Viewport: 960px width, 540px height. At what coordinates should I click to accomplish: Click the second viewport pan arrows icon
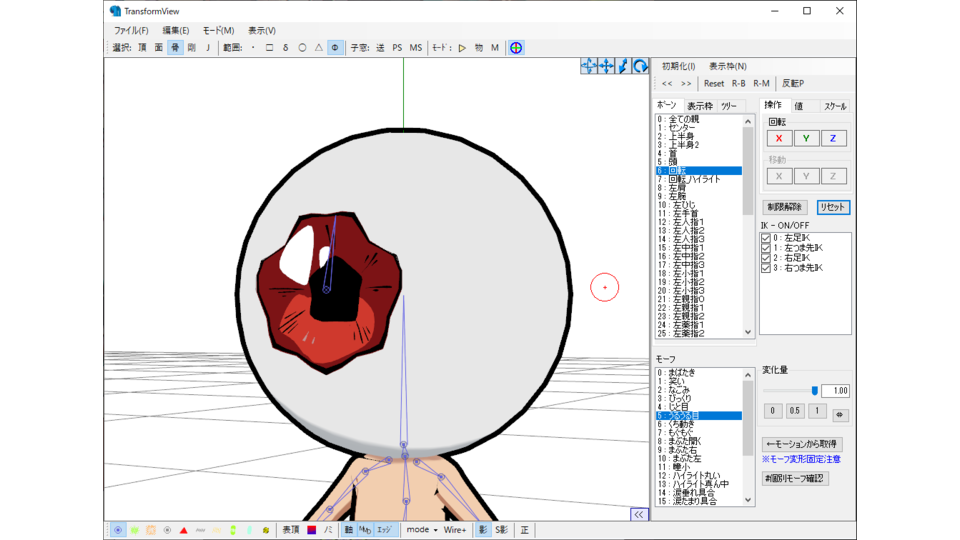coord(606,66)
